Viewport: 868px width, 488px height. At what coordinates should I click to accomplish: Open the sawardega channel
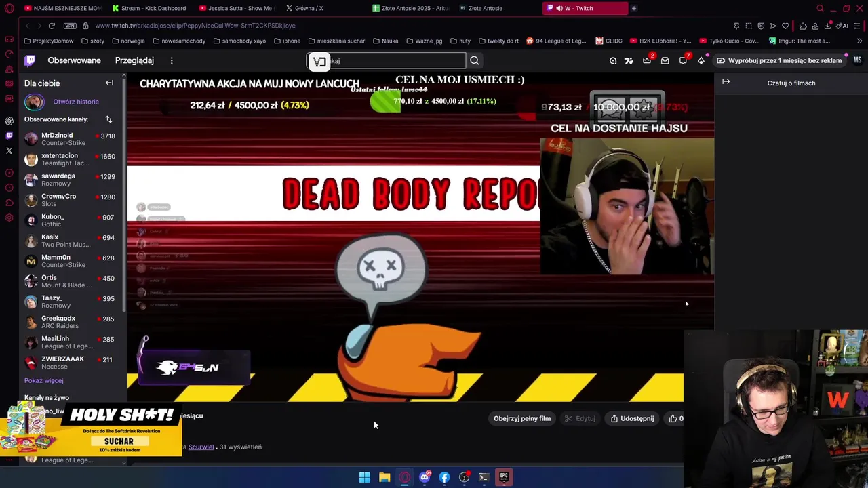coord(70,180)
